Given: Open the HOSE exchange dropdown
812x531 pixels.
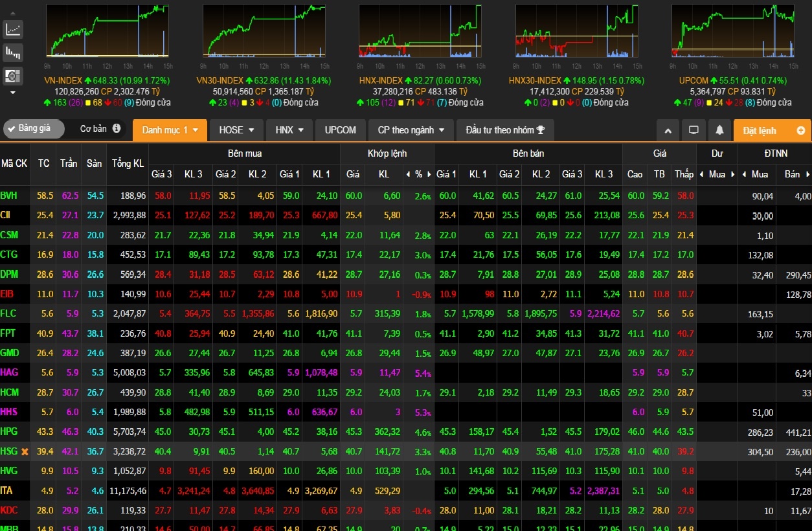Looking at the screenshot, I should [x=236, y=130].
